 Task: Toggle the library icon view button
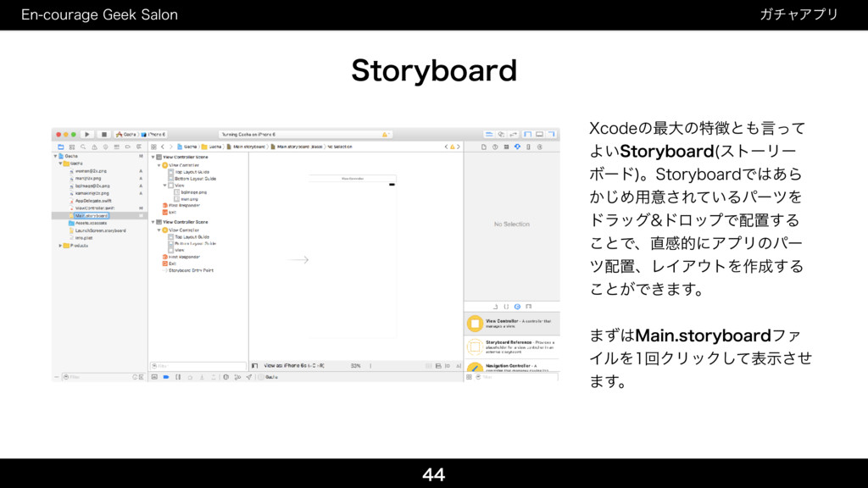coord(470,377)
